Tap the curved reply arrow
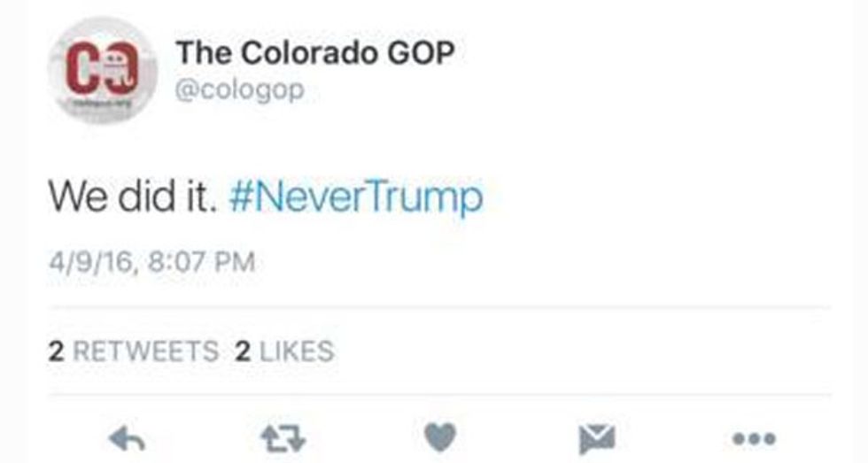The width and height of the screenshot is (868, 463). coord(127,439)
